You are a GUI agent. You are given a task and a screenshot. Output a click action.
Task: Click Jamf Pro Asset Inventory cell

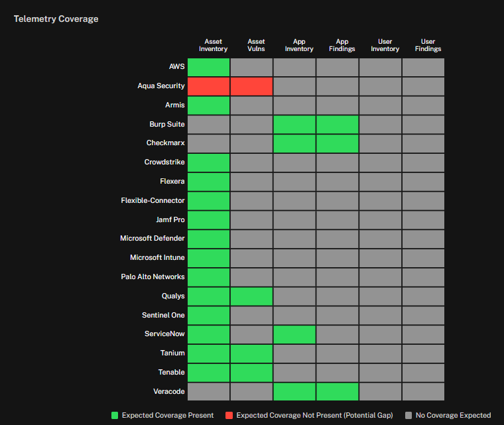[209, 220]
